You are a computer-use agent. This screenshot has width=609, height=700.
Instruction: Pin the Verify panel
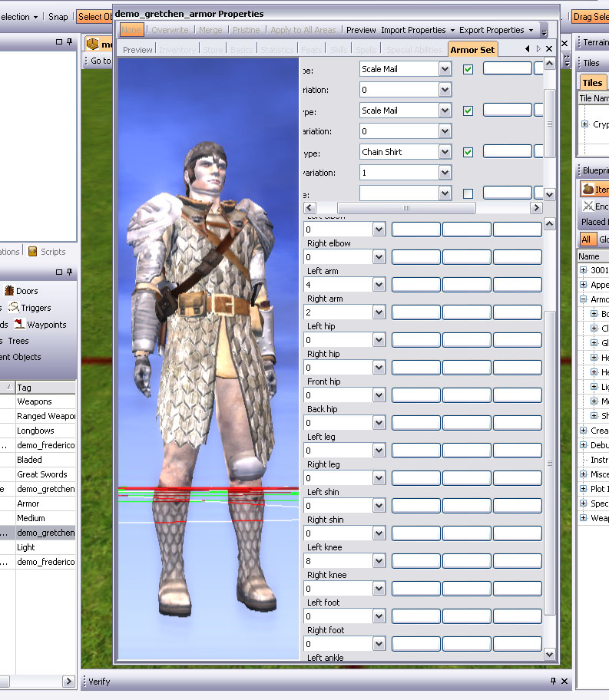(553, 681)
